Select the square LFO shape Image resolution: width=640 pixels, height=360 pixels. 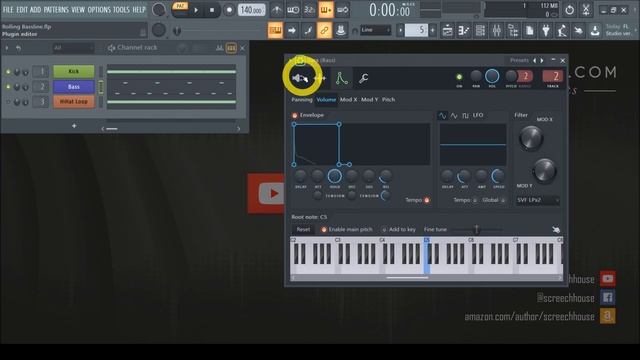click(465, 116)
